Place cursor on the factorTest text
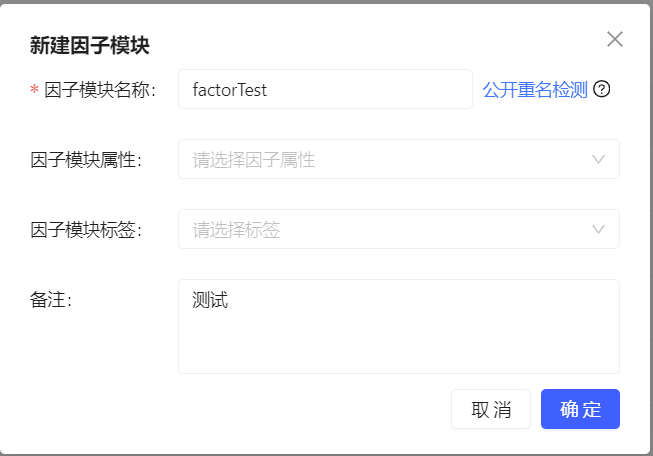Image resolution: width=653 pixels, height=456 pixels. [229, 90]
